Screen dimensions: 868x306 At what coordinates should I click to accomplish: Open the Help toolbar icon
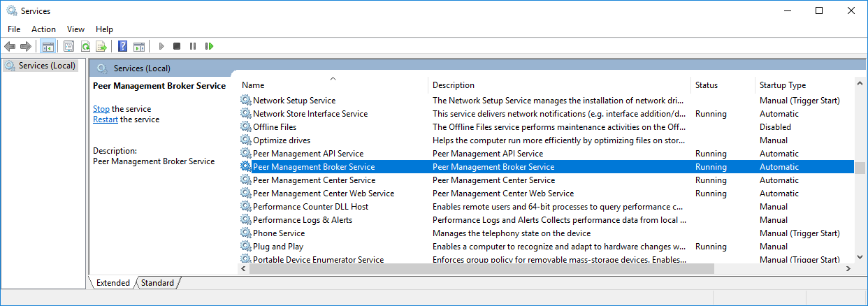click(122, 47)
